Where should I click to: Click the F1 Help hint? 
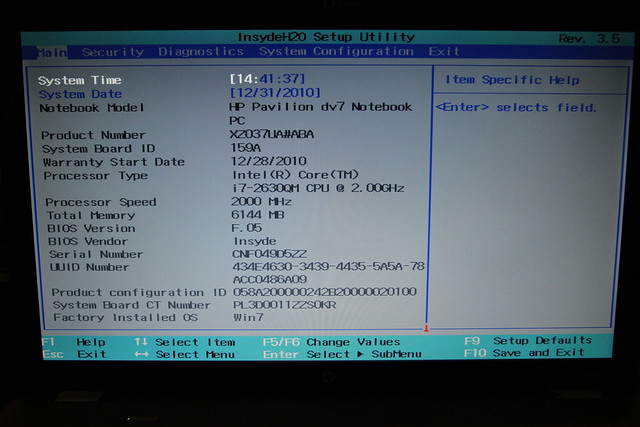tap(74, 342)
